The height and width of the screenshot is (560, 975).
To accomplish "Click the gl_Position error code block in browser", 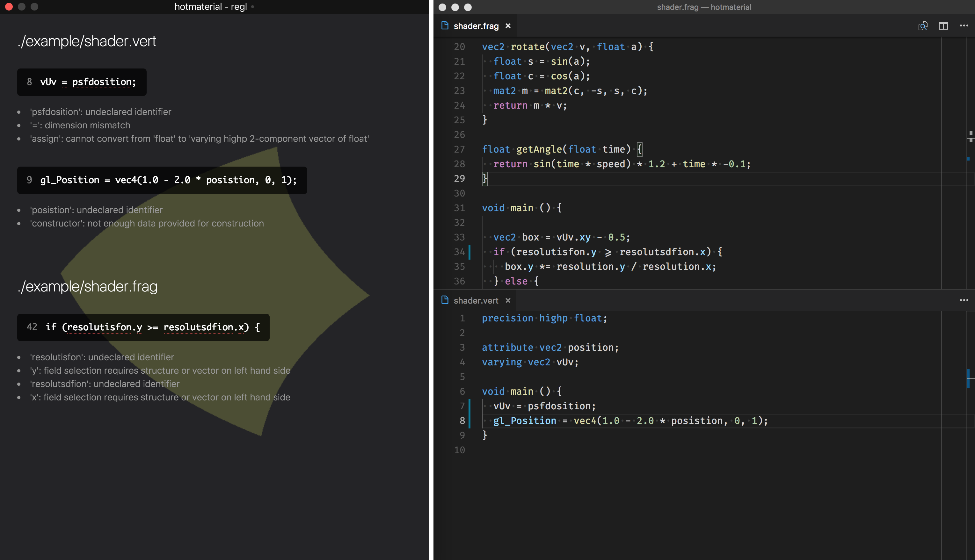I will click(162, 180).
